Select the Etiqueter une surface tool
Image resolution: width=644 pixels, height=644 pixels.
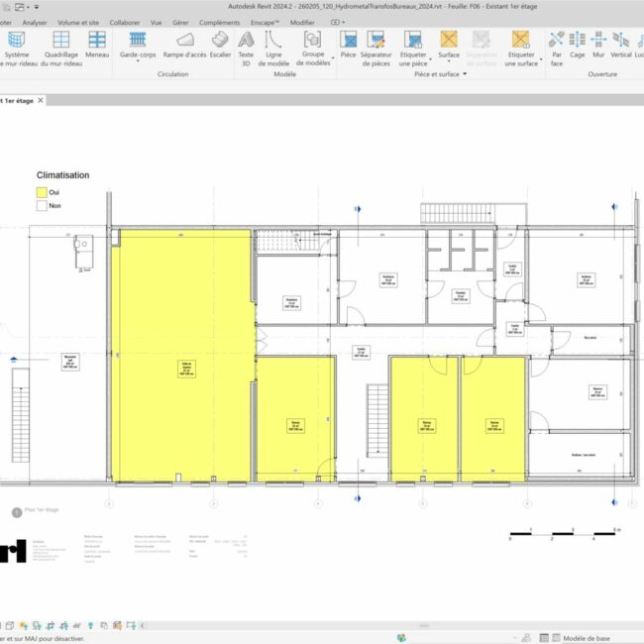(521, 49)
